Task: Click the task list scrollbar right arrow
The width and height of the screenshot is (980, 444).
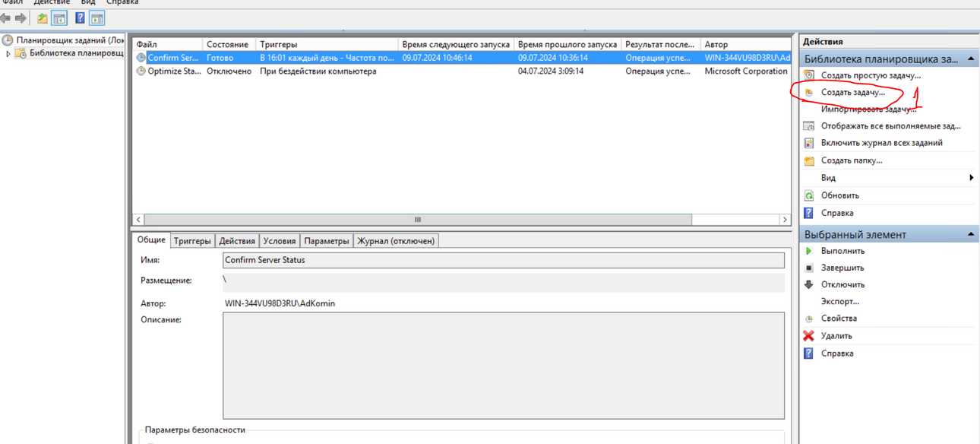Action: 785,220
